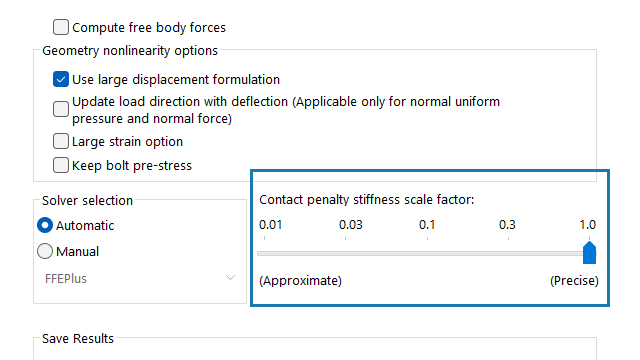Image resolution: width=640 pixels, height=360 pixels.
Task: Tick the Large strain option checkbox
Action: 61,141
